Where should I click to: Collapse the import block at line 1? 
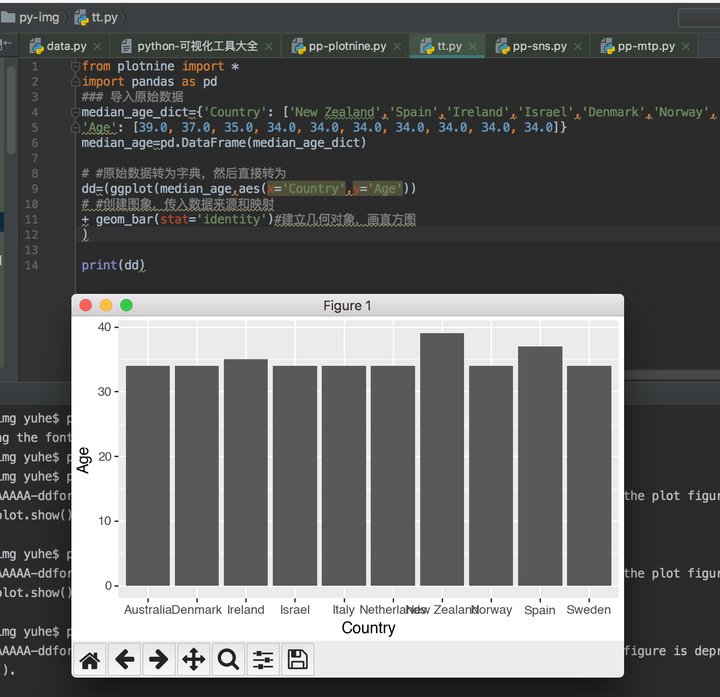(75, 66)
